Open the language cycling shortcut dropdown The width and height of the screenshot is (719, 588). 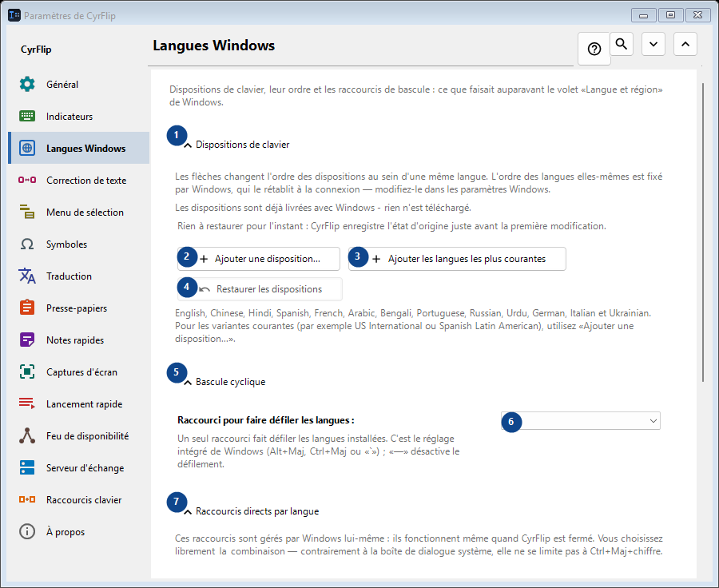[x=581, y=420]
